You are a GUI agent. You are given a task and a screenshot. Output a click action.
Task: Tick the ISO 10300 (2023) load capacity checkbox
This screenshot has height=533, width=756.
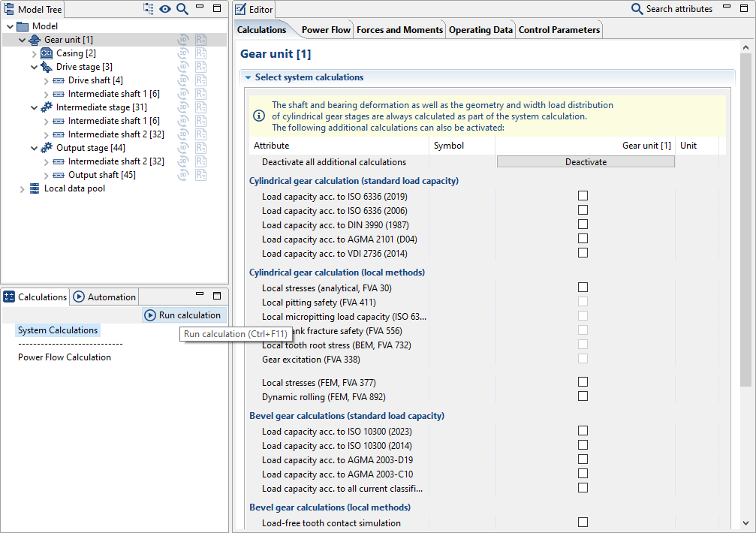click(583, 431)
